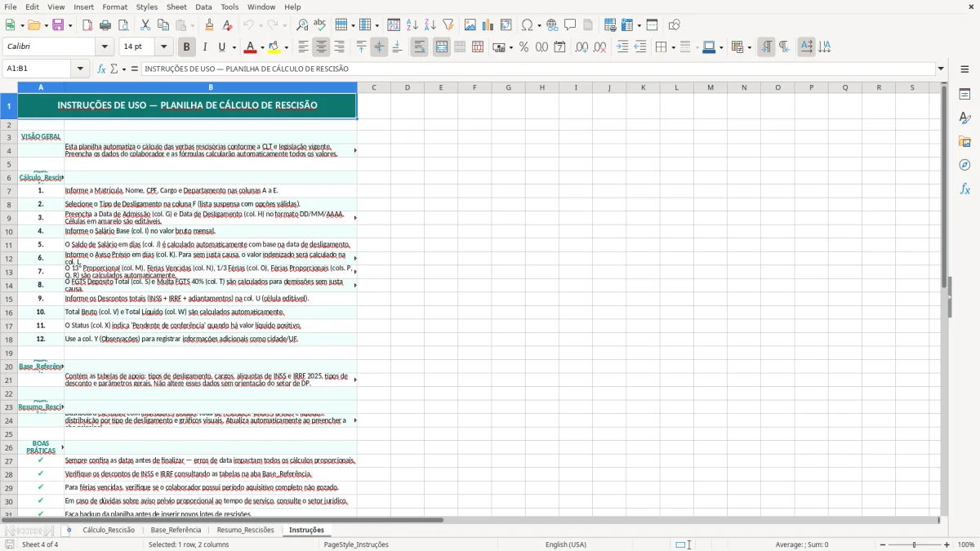The width and height of the screenshot is (980, 551).
Task: Click the Format as Percent icon
Action: point(524,47)
